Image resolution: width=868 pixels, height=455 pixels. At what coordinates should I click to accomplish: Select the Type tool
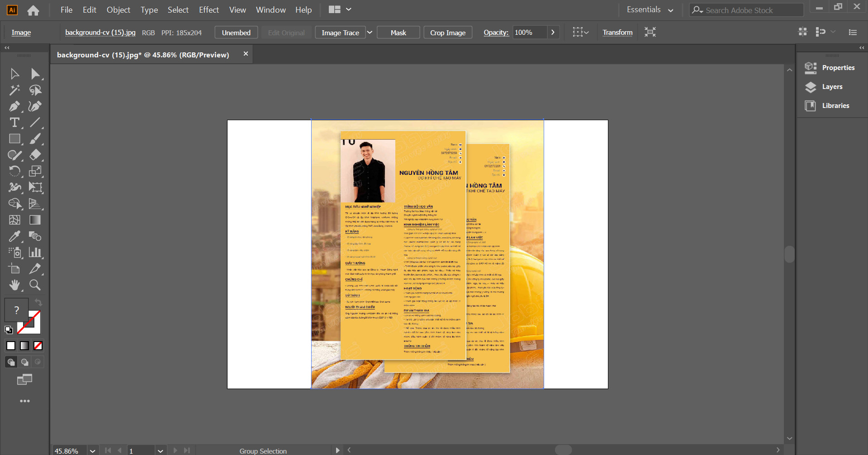point(14,122)
